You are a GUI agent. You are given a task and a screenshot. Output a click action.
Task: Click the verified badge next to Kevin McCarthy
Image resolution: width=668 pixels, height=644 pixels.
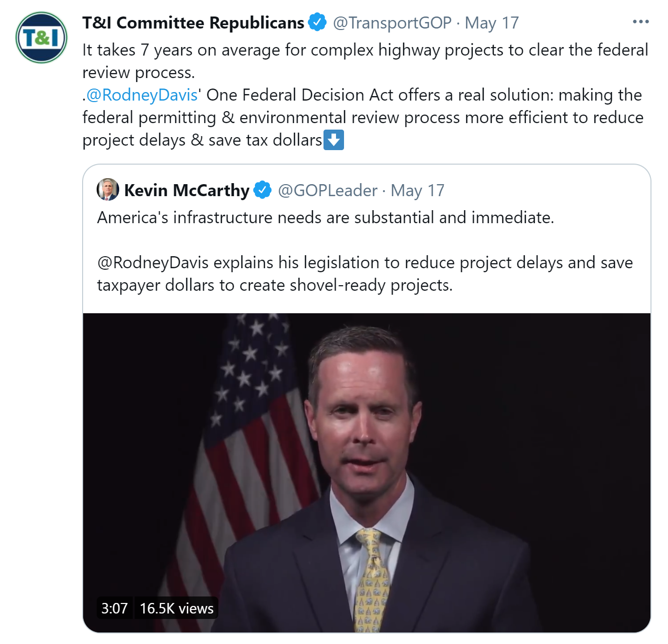click(262, 190)
